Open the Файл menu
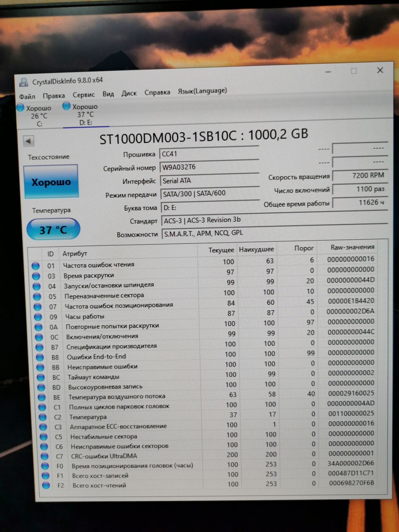 tap(27, 96)
